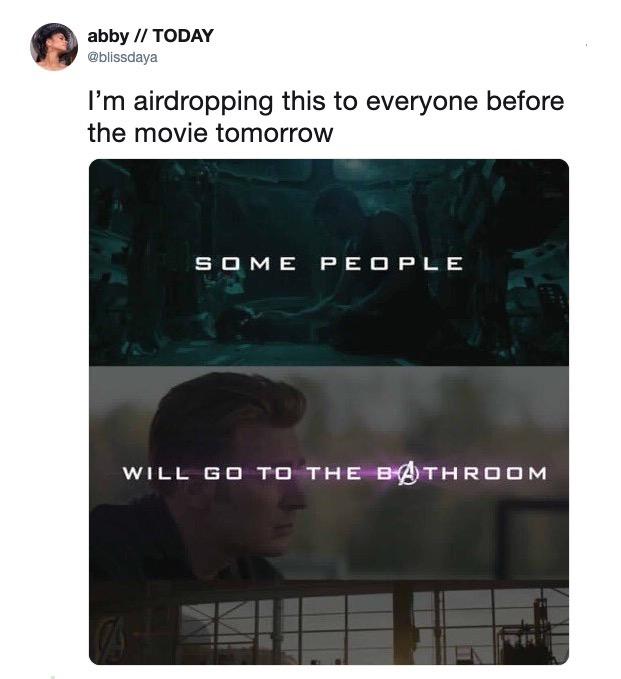621x679 pixels.
Task: Open the bottom image panel with man's profile
Action: point(329,515)
